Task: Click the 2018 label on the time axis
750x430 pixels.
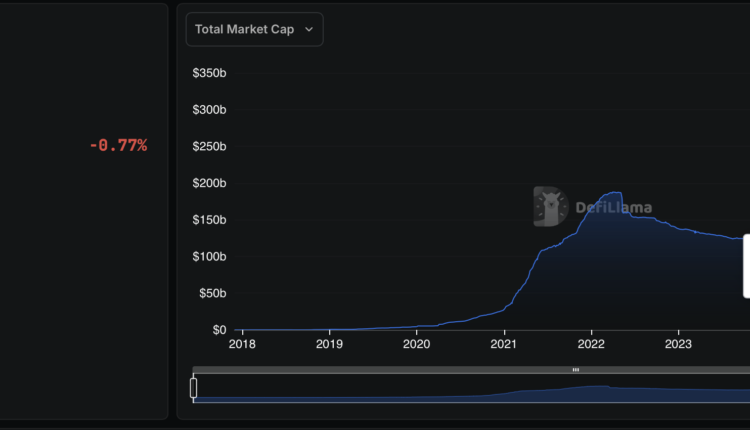Action: click(241, 345)
